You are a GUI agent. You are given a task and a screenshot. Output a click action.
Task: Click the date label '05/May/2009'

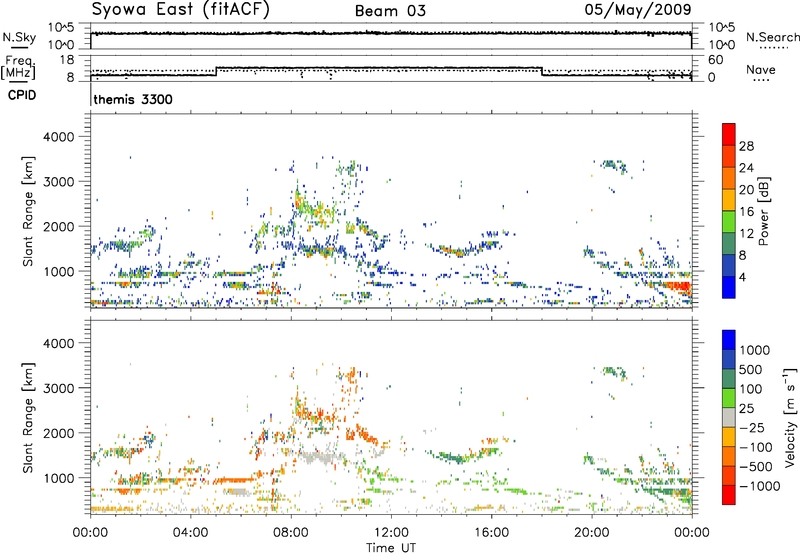click(638, 9)
